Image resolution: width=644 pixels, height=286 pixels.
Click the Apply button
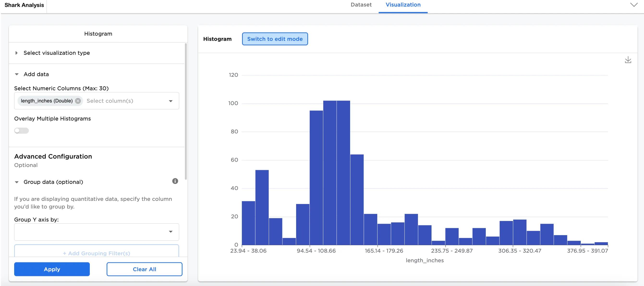click(52, 269)
